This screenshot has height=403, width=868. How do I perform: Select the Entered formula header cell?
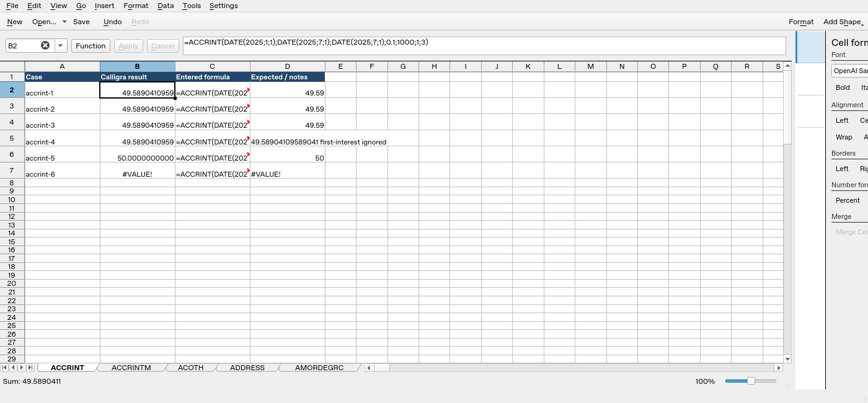pos(213,77)
